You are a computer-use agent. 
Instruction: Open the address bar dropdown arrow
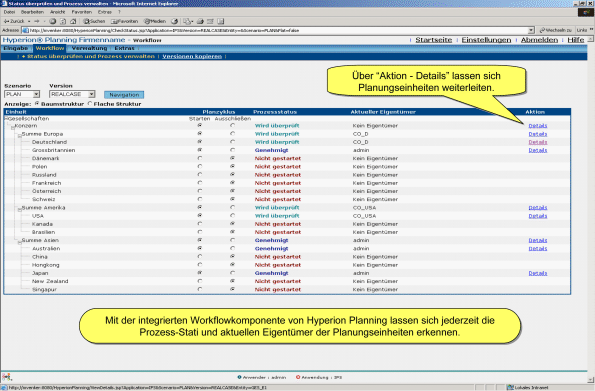click(531, 30)
